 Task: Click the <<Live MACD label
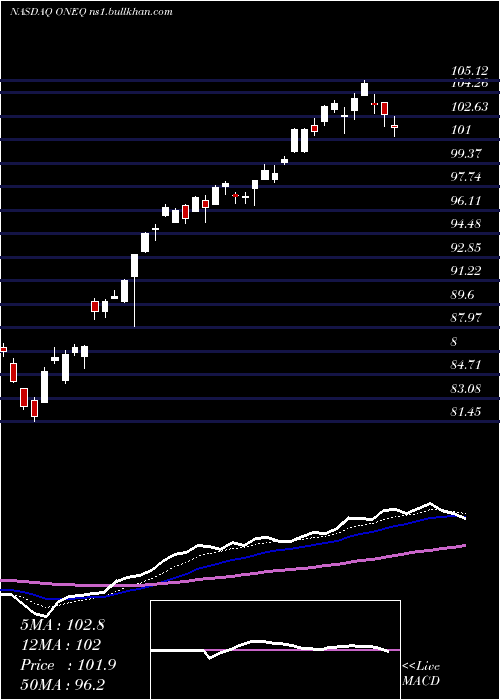421,673
